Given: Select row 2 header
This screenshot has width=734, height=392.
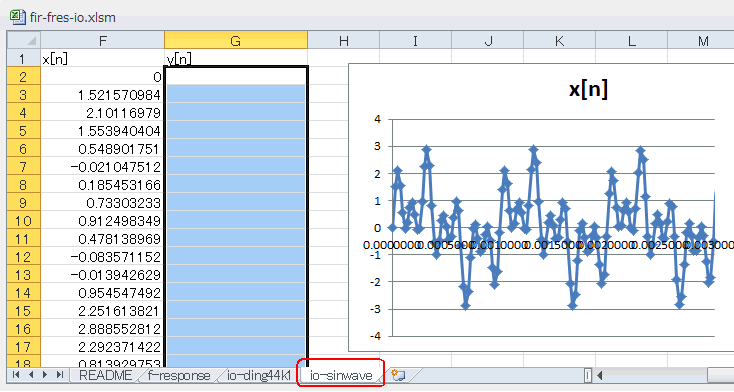Looking at the screenshot, I should tap(24, 77).
